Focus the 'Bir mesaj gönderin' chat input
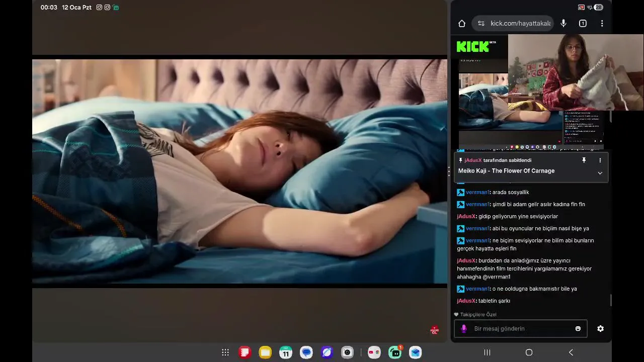This screenshot has width=644, height=362. pos(521,328)
